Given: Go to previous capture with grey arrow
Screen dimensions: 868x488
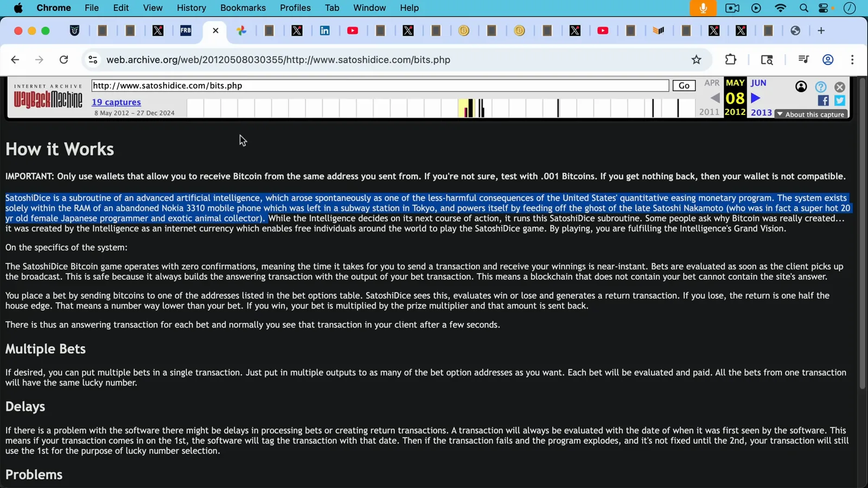Looking at the screenshot, I should point(715,99).
